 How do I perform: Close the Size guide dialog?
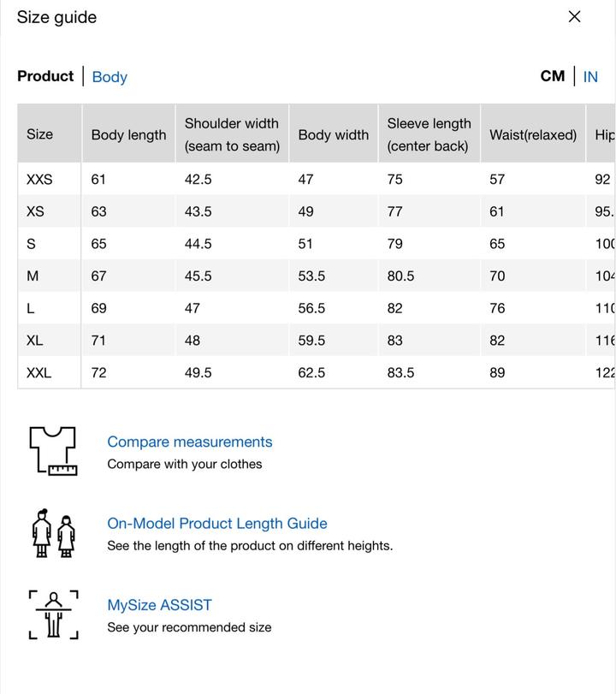[574, 17]
